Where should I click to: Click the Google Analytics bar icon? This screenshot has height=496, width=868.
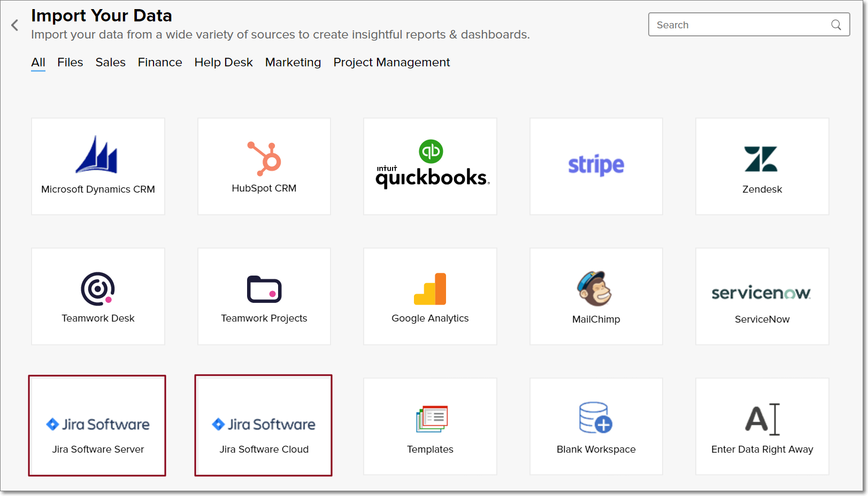tap(430, 289)
